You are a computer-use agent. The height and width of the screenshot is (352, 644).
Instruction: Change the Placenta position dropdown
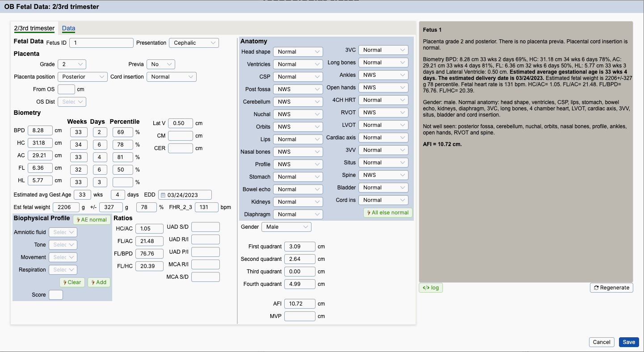click(x=83, y=77)
